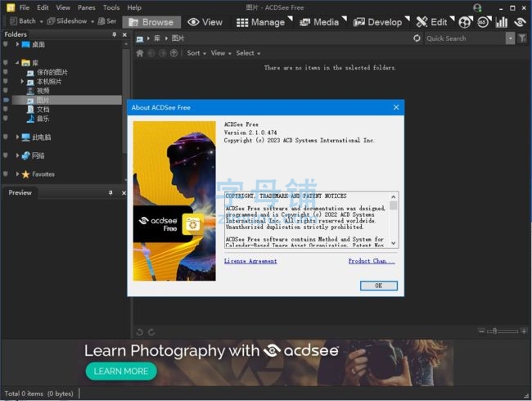Go up one folder level icon
Viewport: 532px width, 401px height.
tap(174, 53)
